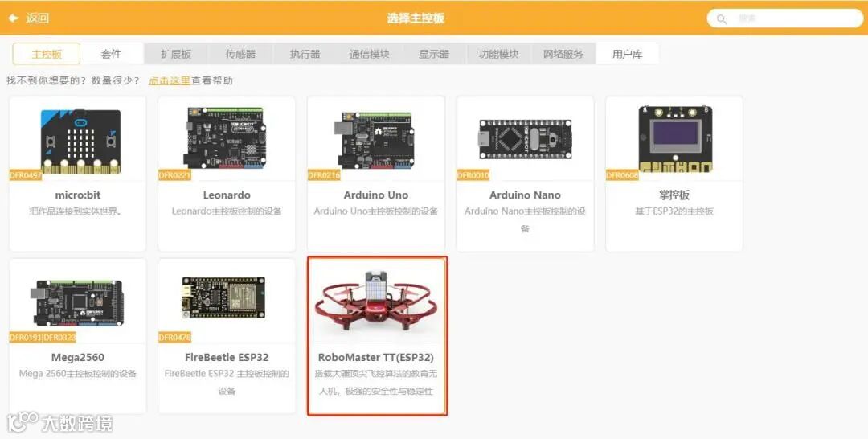
Task: Click the DFR0608 product tag
Action: pos(622,175)
